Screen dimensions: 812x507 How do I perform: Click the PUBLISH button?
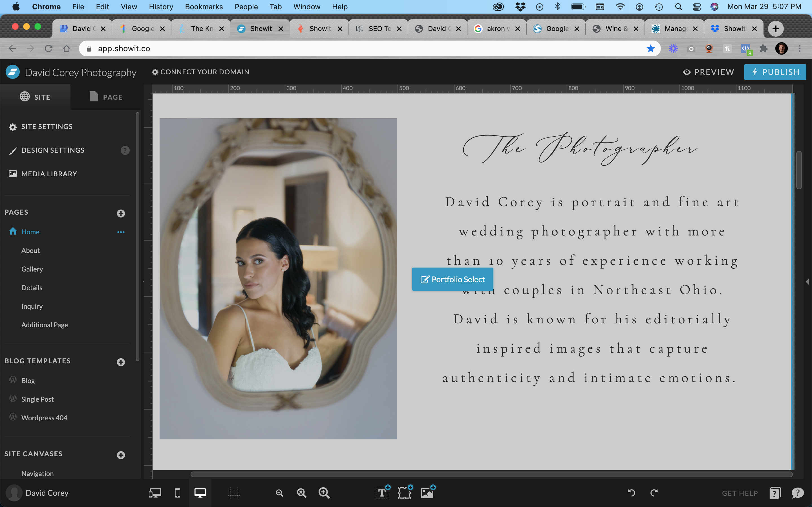click(775, 72)
